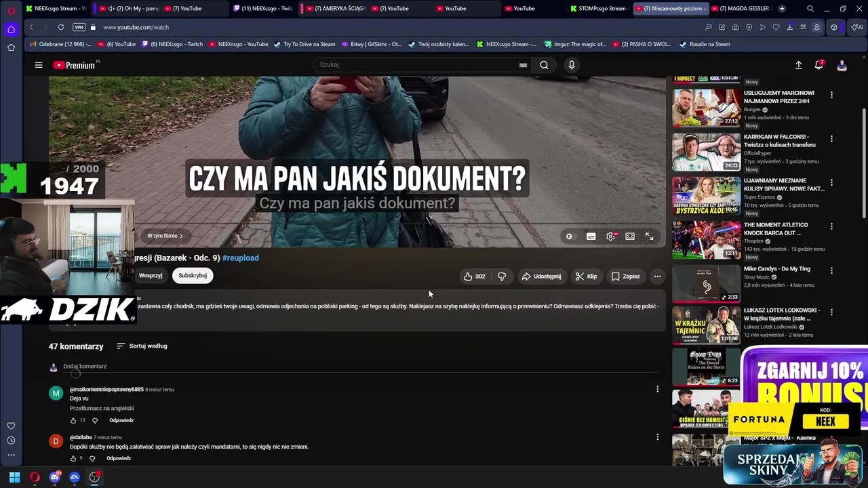This screenshot has width=868, height=488.
Task: Click the Subskrybuj button
Action: [193, 276]
